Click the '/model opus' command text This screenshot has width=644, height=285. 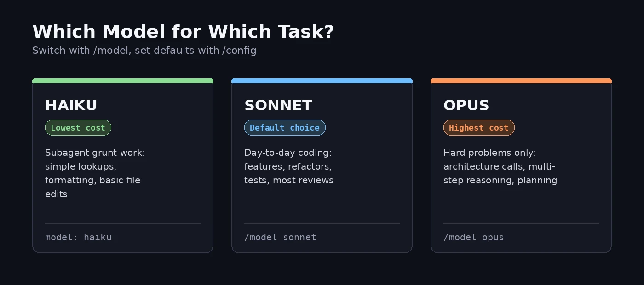pyautogui.click(x=473, y=238)
